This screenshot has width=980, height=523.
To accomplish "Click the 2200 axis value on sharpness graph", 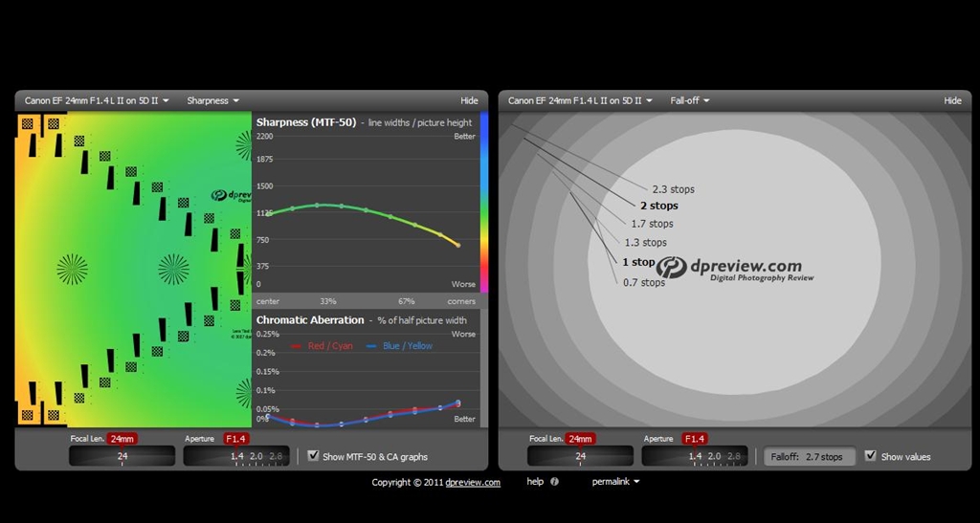I will (264, 136).
